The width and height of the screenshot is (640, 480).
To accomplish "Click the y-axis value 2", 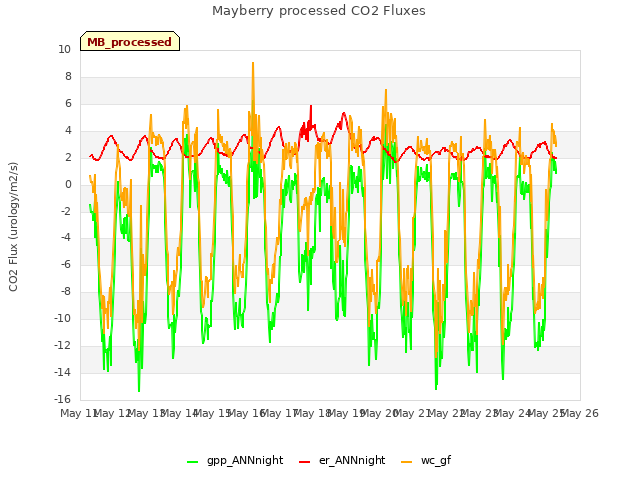I will 68,158.
